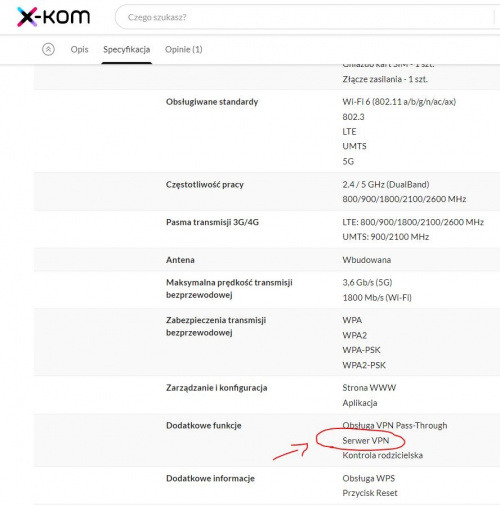This screenshot has width=500, height=505.
Task: Click the x-kom logo
Action: [x=53, y=17]
